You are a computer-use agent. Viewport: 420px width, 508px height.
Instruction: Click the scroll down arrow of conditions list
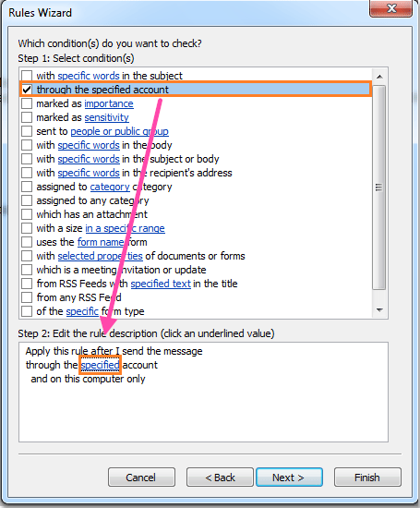[379, 310]
